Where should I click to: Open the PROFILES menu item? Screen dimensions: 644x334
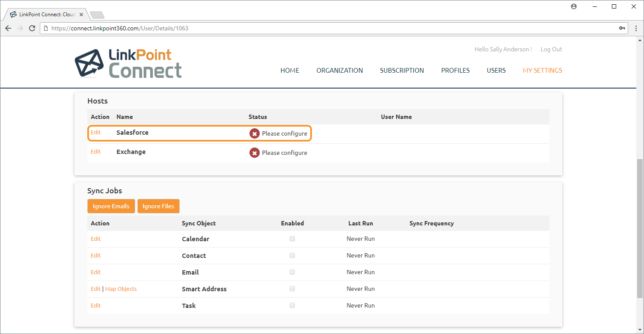[x=455, y=71]
